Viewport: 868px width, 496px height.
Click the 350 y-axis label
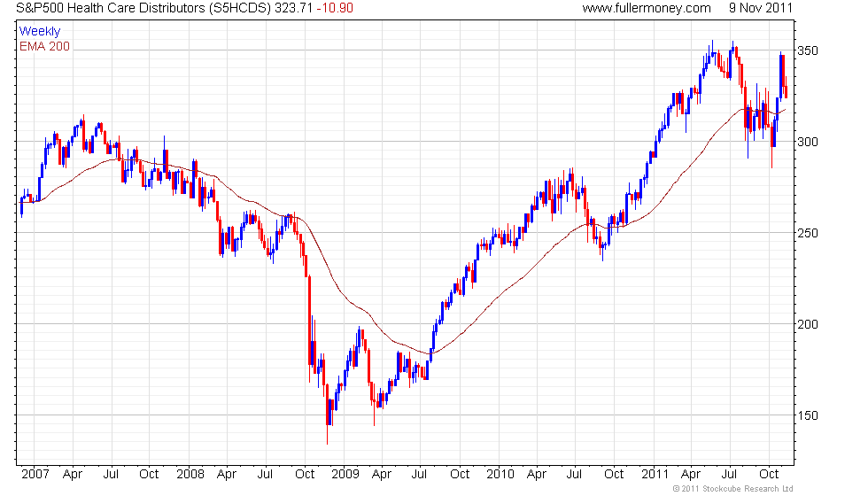pos(807,51)
